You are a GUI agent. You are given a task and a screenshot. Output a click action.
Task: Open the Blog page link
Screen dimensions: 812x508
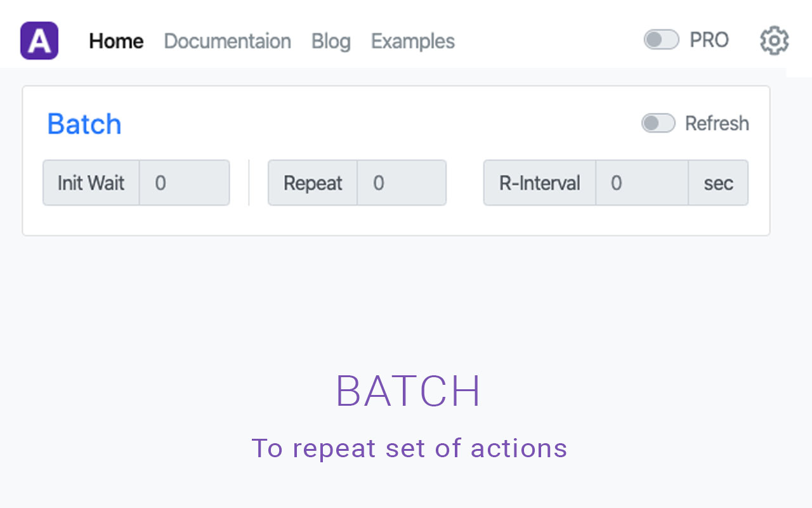[331, 41]
